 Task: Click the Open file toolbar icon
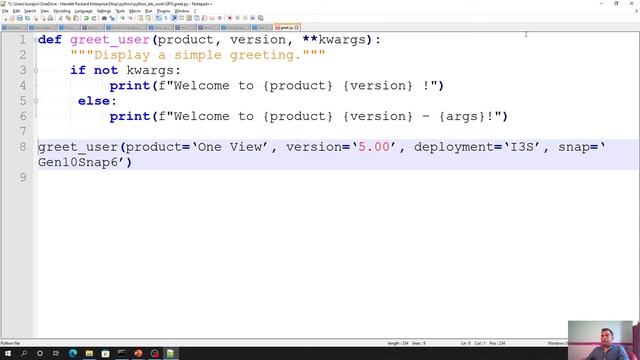point(12,18)
